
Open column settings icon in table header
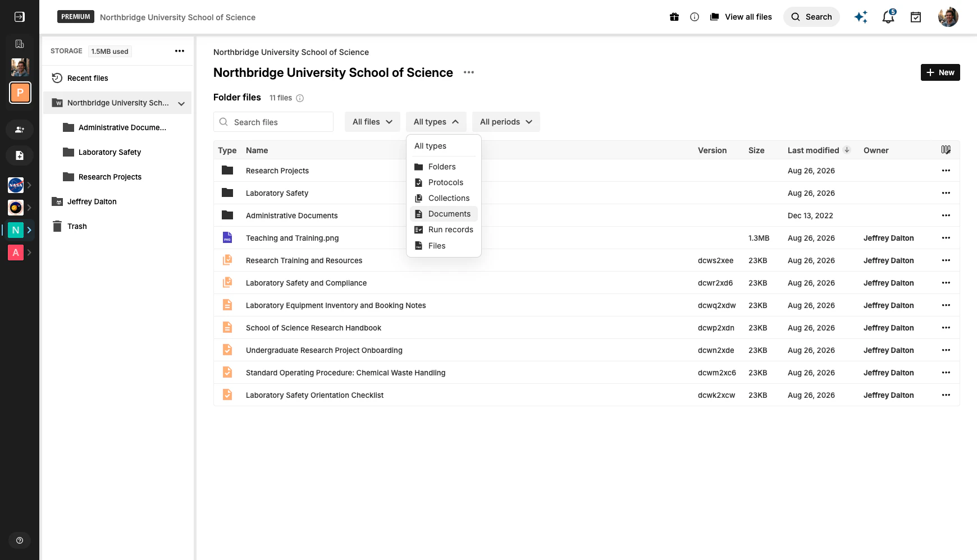[946, 150]
